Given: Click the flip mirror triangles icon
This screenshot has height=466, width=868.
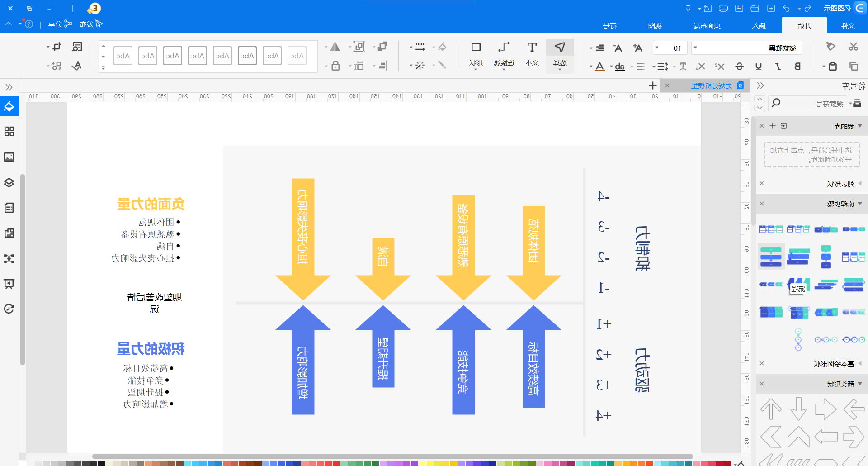Looking at the screenshot, I should [x=335, y=47].
